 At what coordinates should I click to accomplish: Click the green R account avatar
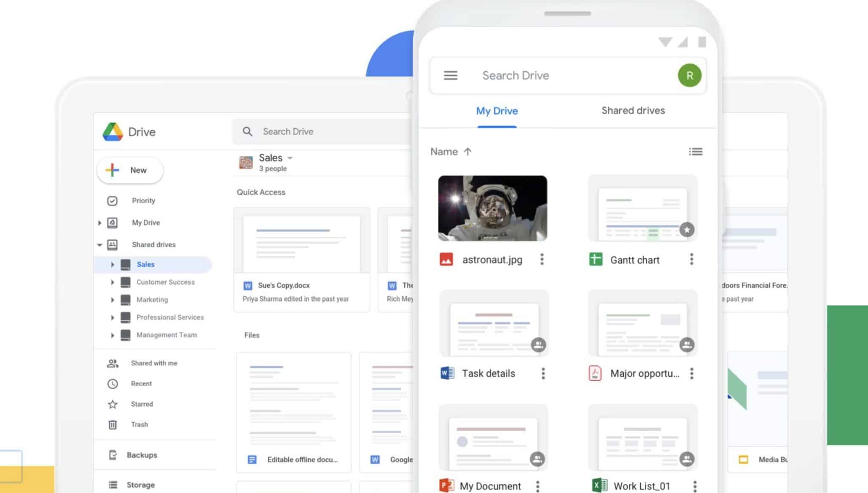[689, 75]
